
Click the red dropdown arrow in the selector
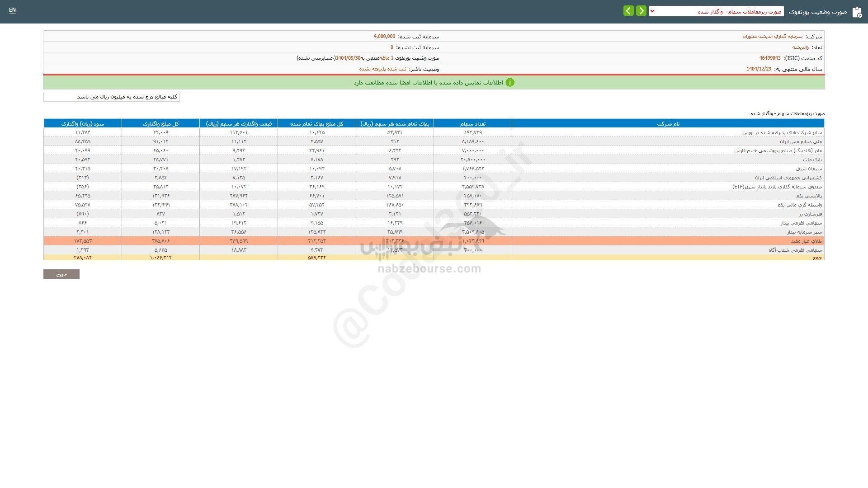point(652,11)
